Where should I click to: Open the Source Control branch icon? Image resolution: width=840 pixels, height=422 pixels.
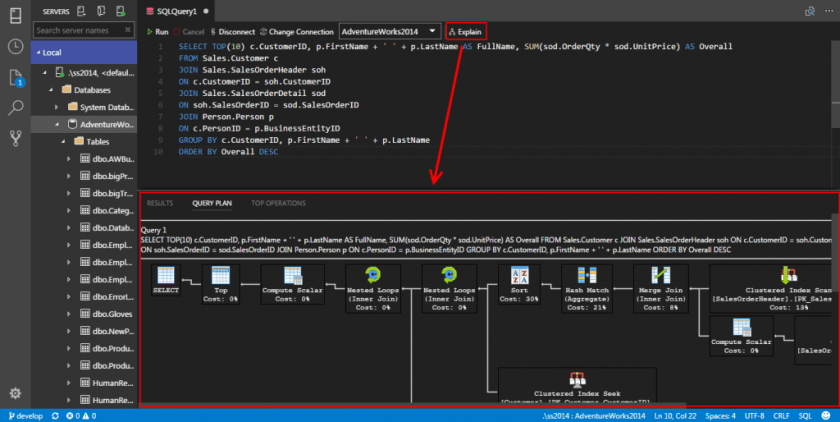[x=16, y=139]
